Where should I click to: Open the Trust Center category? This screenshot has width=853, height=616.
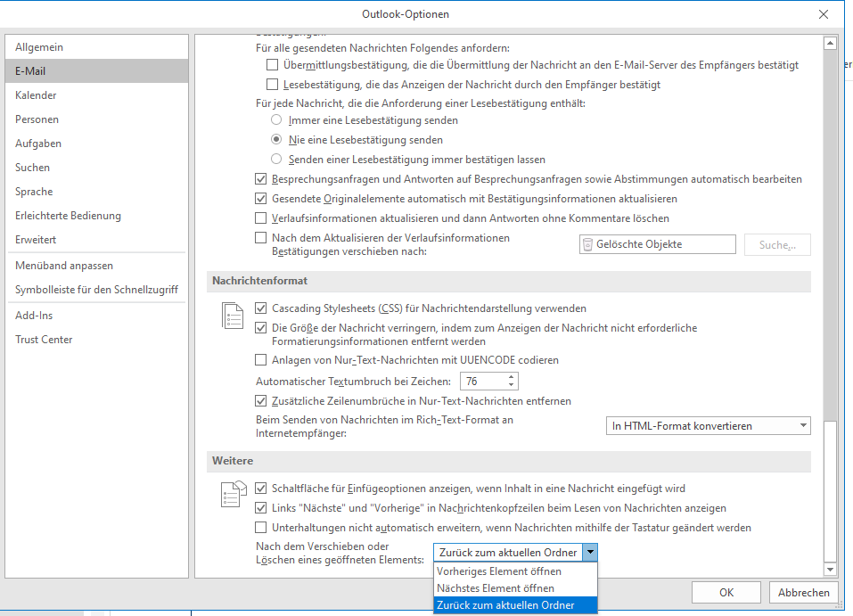97,339
